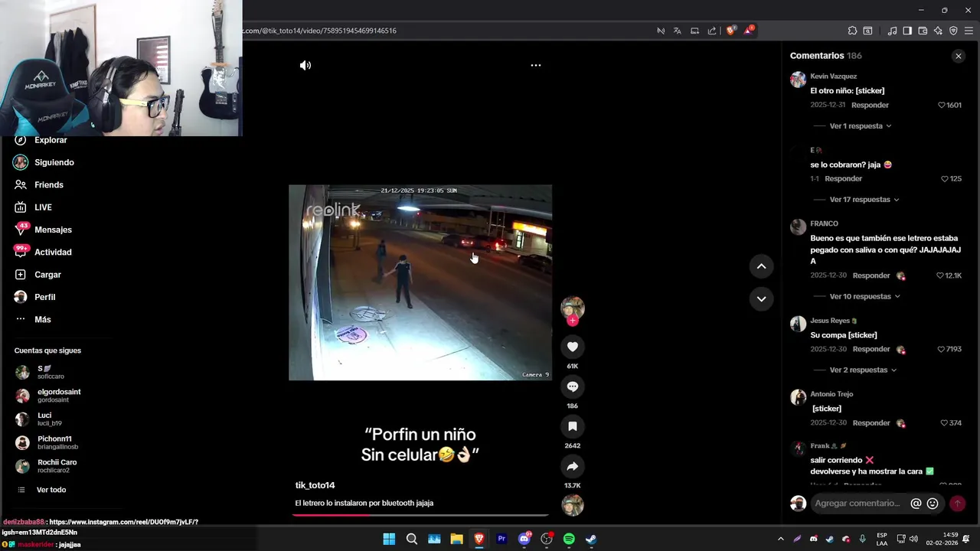980x551 pixels.
Task: Toggle browser sidebar panel icon
Action: point(907,31)
